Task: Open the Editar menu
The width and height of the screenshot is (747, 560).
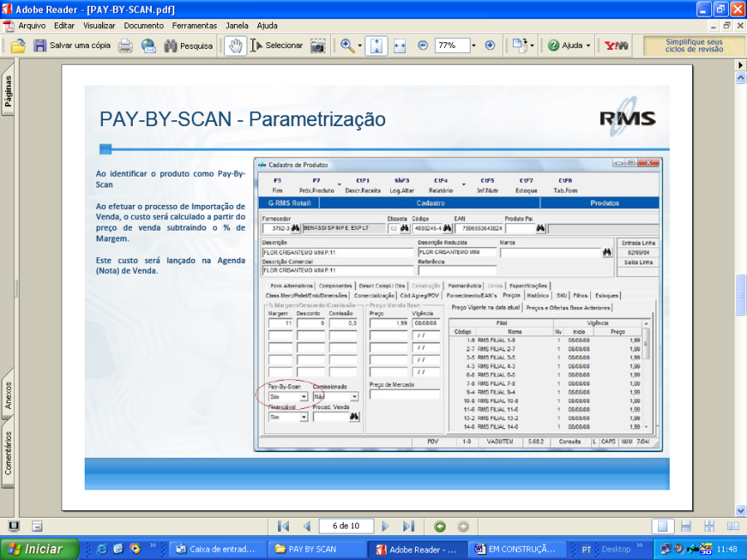Action: click(64, 26)
